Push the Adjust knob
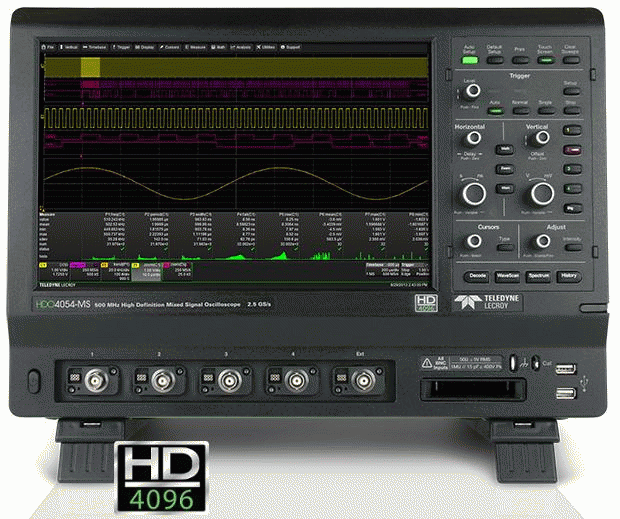The width and height of the screenshot is (620, 519). coord(542,241)
